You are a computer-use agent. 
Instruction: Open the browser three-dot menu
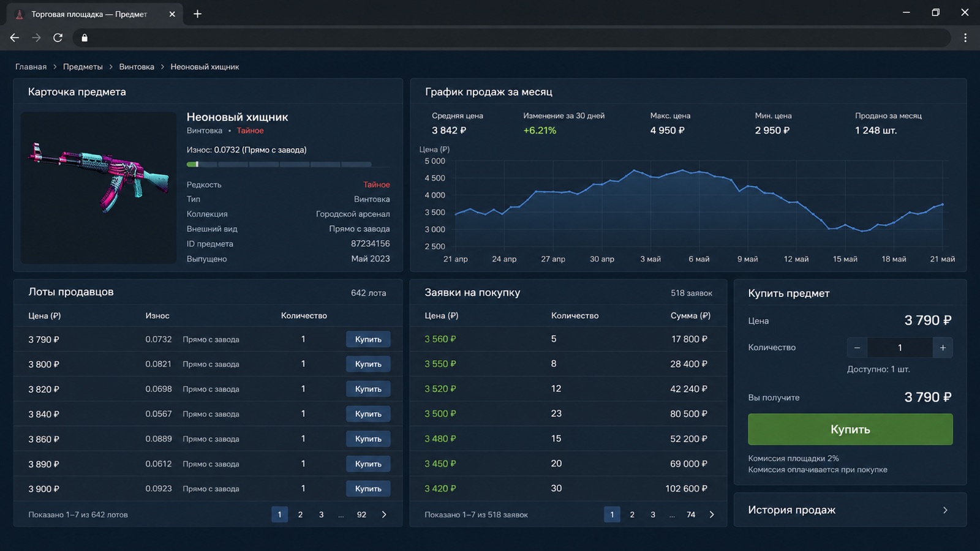(x=965, y=38)
